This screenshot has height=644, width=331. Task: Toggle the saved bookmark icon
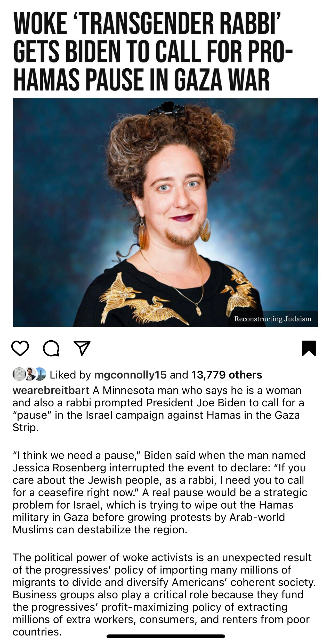pyautogui.click(x=309, y=348)
